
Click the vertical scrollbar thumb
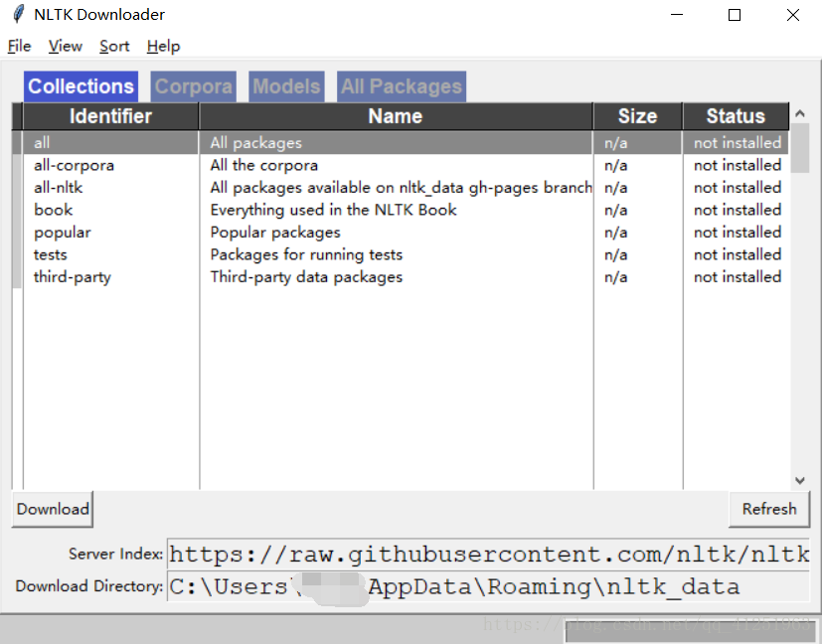coord(800,148)
